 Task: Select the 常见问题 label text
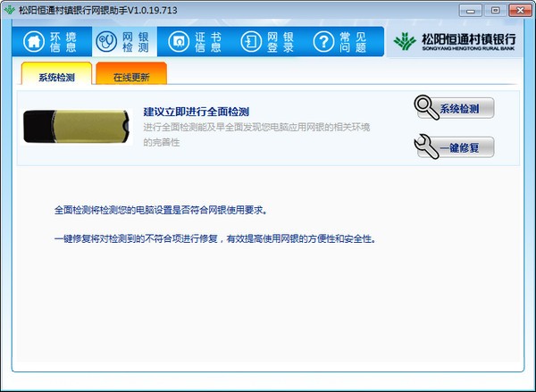353,42
